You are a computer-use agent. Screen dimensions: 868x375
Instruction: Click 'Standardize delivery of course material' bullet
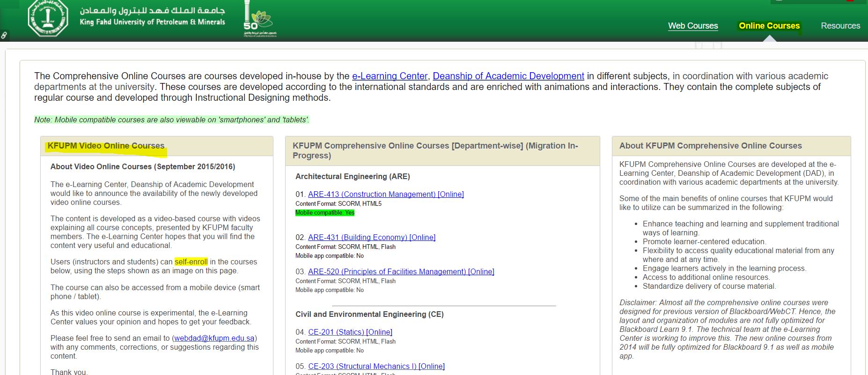(x=709, y=286)
